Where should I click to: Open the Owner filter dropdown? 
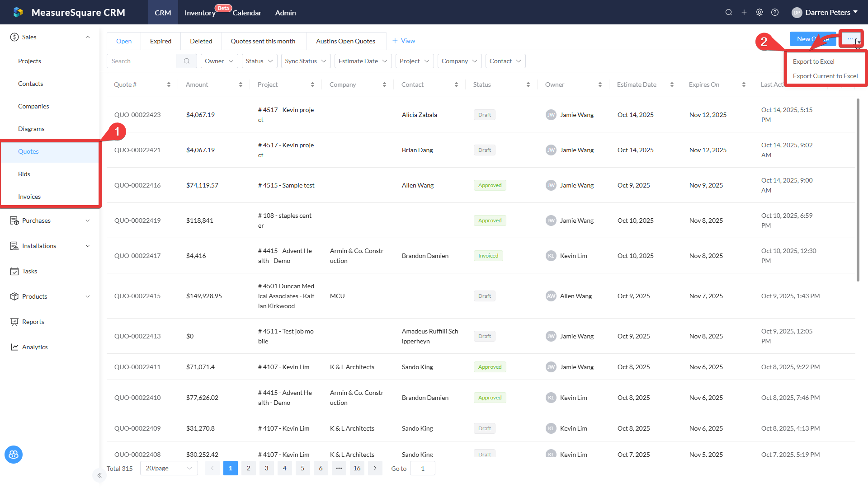(219, 61)
